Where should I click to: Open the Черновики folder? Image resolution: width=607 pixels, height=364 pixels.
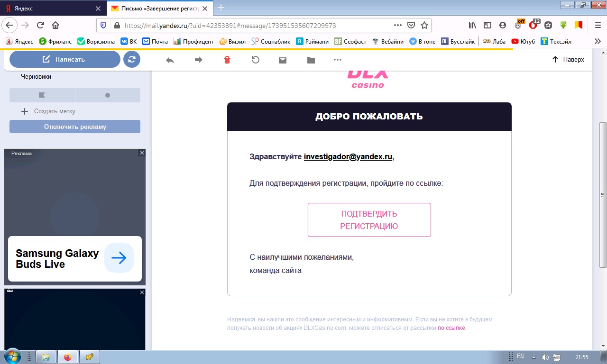click(36, 76)
